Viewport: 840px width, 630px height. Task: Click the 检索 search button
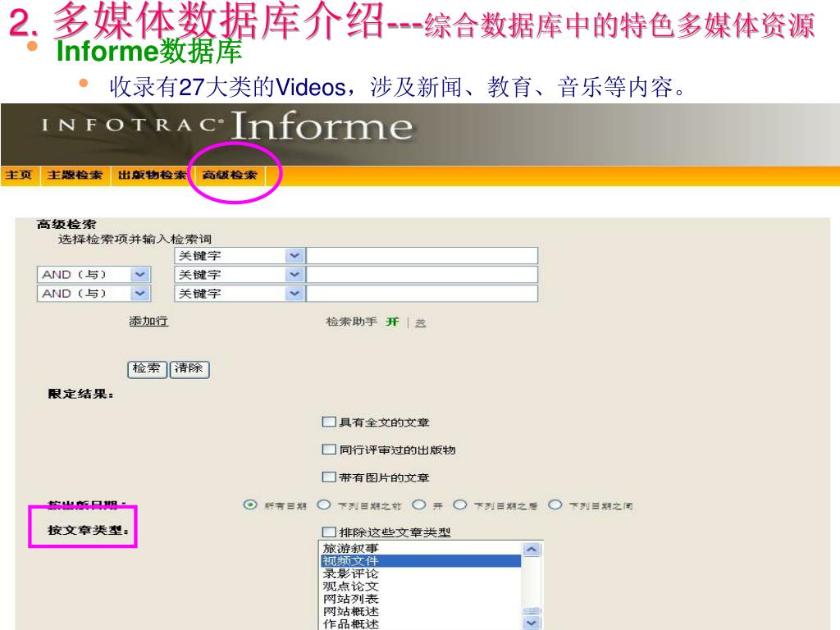point(148,369)
